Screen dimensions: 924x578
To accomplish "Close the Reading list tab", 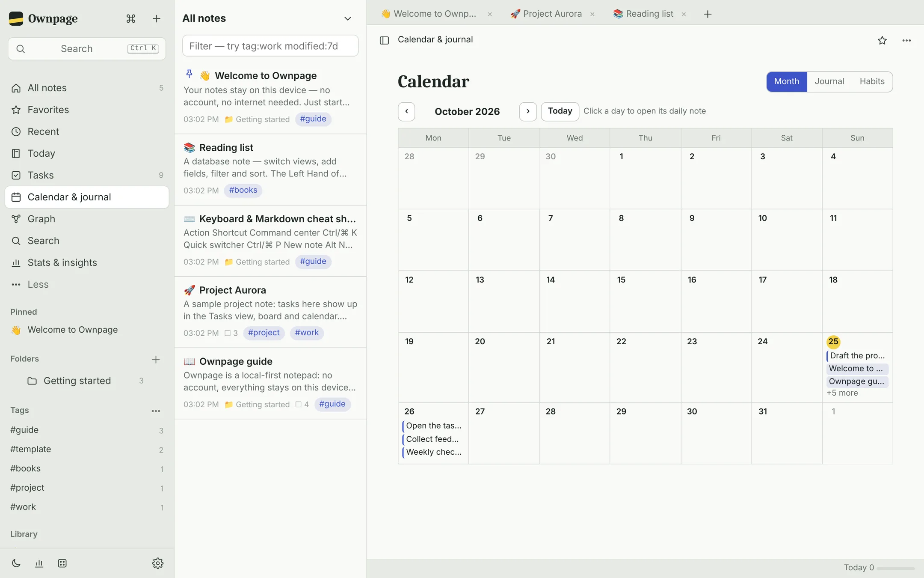I will 684,14.
